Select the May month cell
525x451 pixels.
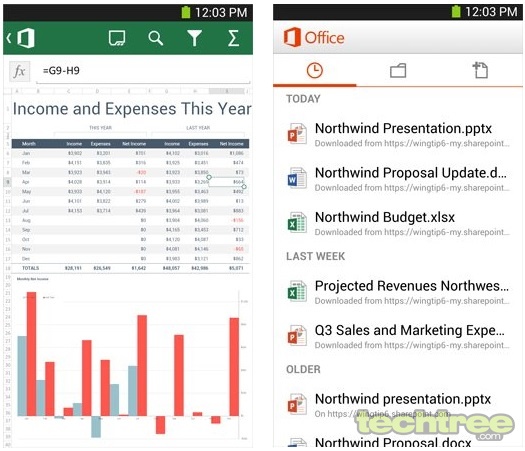[26, 192]
